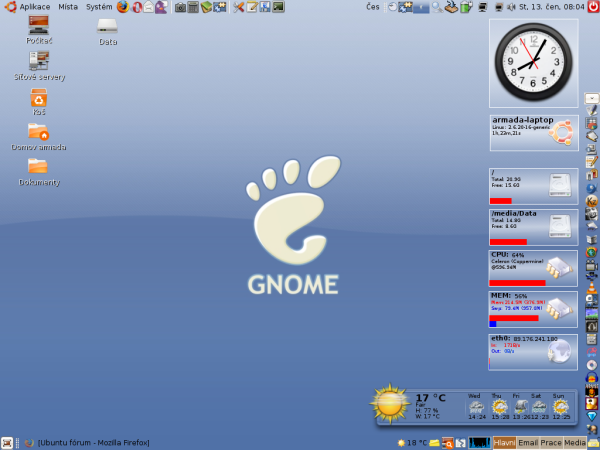The height and width of the screenshot is (450, 600).
Task: Switch to Media workspace
Action: [x=574, y=443]
